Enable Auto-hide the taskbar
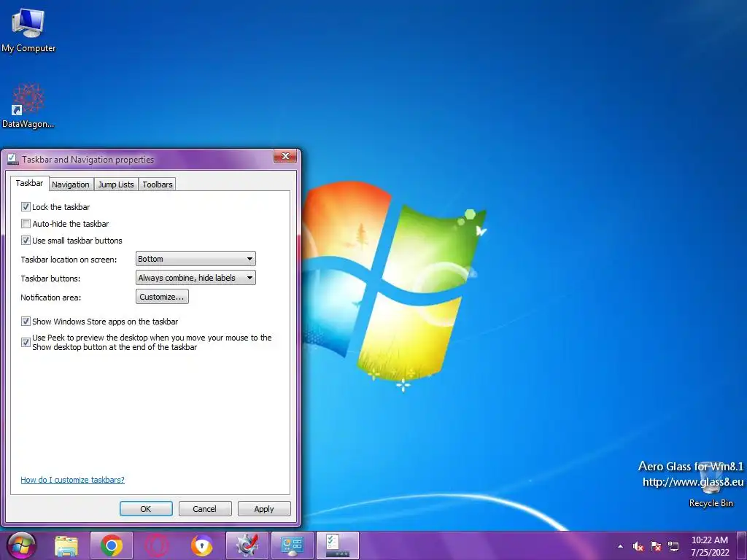The width and height of the screenshot is (747, 560). pyautogui.click(x=26, y=223)
